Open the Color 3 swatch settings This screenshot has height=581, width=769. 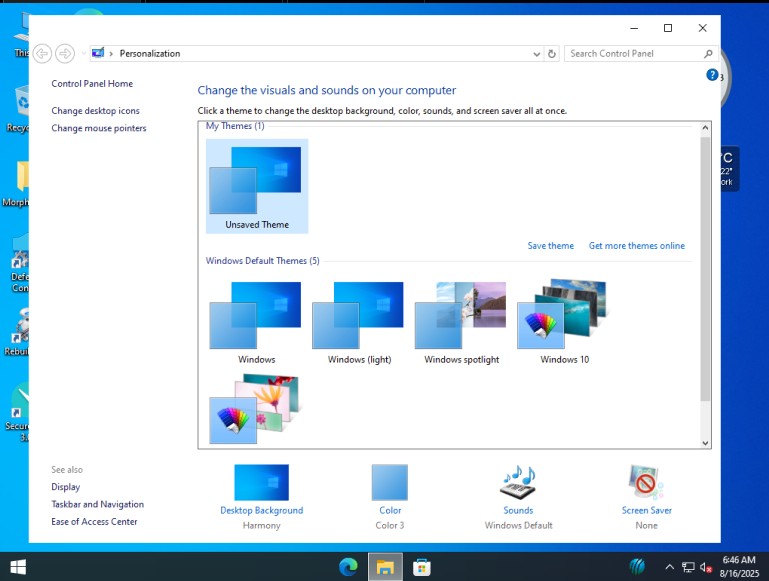pyautogui.click(x=390, y=482)
